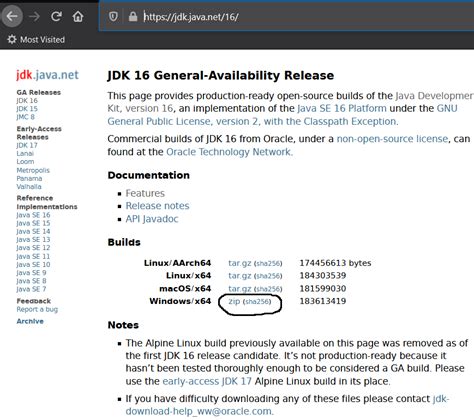The image size is (474, 420).
Task: Open early-access JDK 17 link in Notes
Action: click(x=207, y=381)
